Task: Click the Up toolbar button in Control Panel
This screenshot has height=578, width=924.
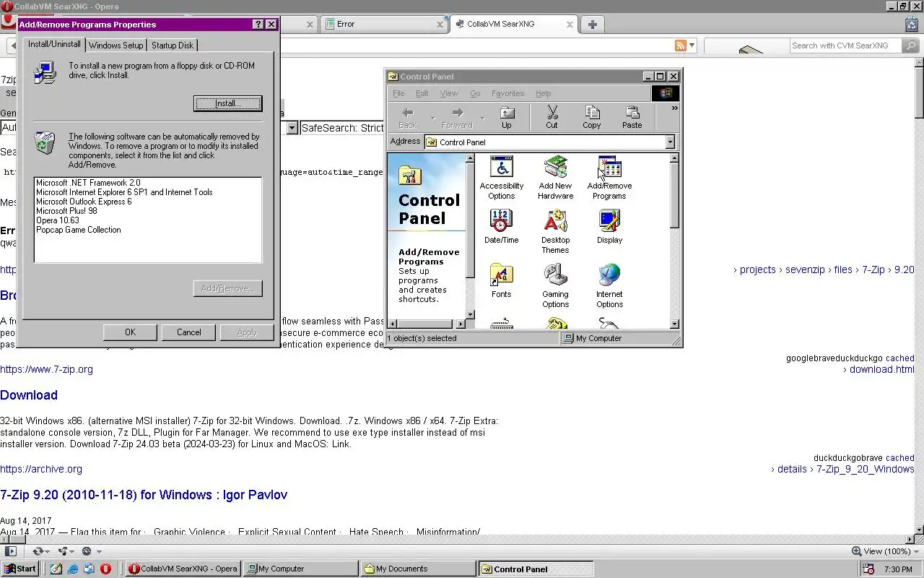Action: click(507, 117)
